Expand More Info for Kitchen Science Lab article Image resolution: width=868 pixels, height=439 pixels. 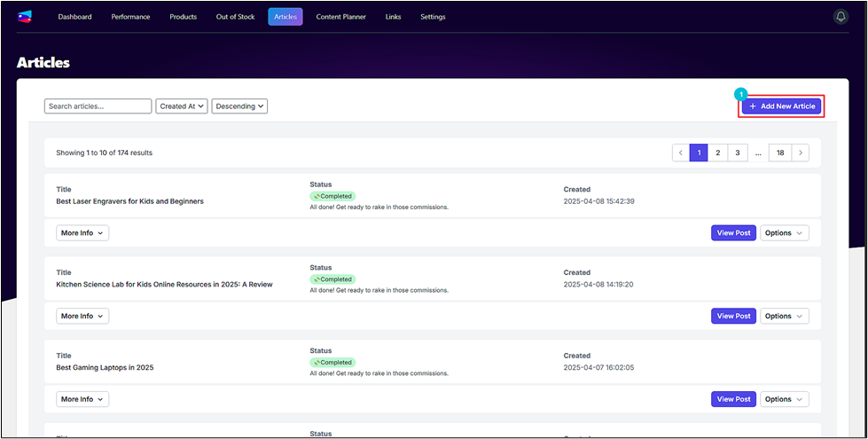click(x=82, y=316)
